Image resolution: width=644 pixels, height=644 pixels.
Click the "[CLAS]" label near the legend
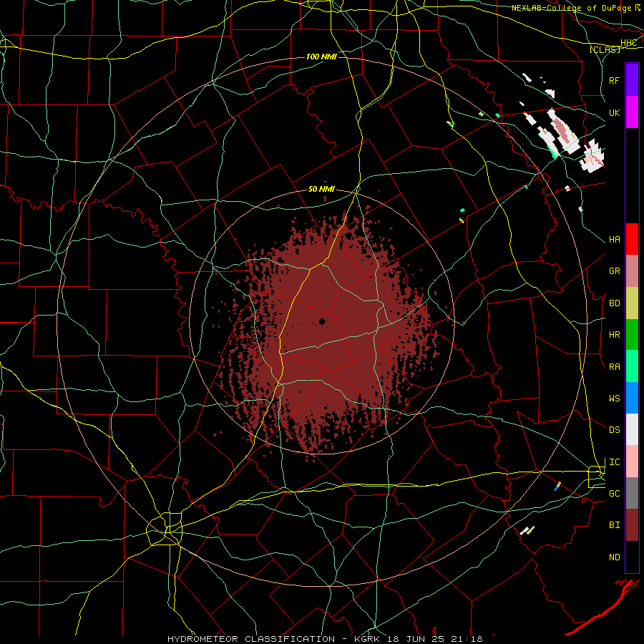point(605,49)
